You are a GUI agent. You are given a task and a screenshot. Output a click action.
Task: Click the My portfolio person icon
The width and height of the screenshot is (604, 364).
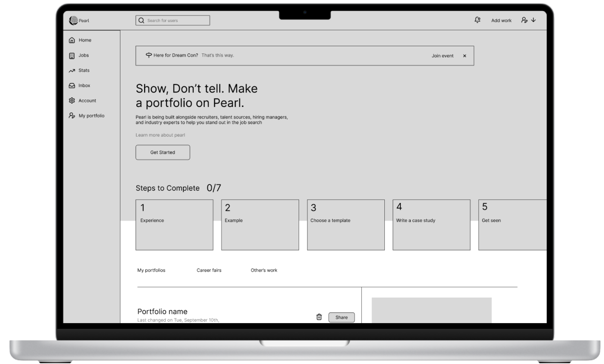[x=72, y=116]
